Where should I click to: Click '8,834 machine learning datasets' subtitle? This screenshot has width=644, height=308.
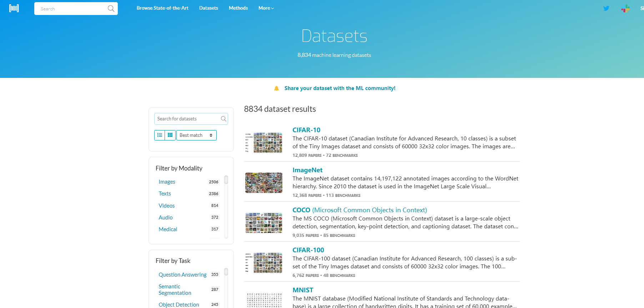click(334, 55)
